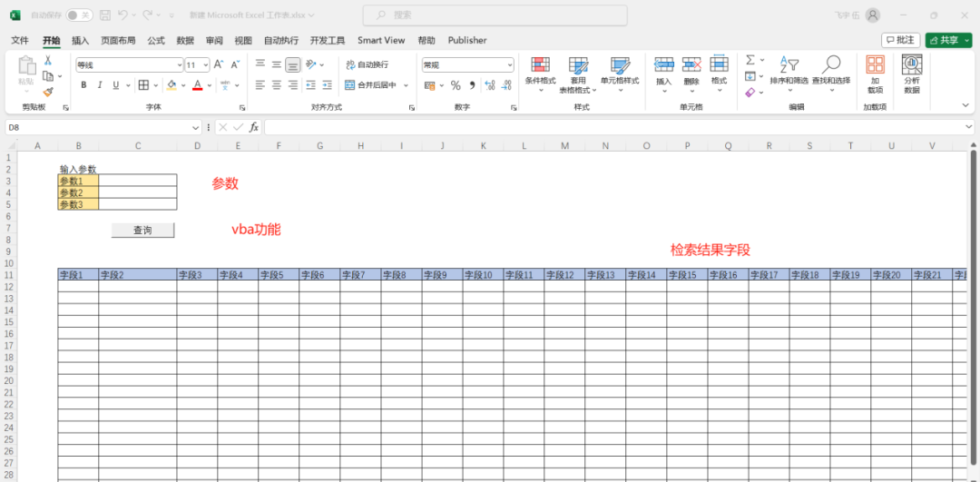Viewport: 980px width, 482px height.
Task: Click top align icon
Action: (260, 64)
